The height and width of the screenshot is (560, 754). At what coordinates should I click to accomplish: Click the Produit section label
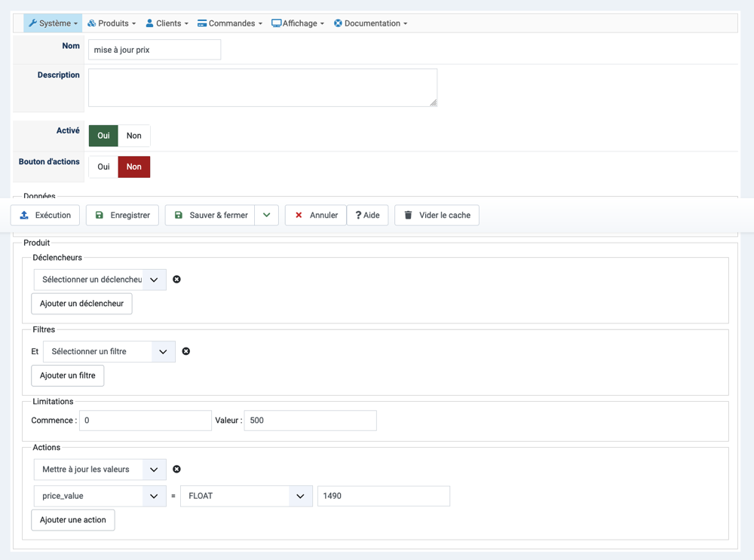point(36,243)
